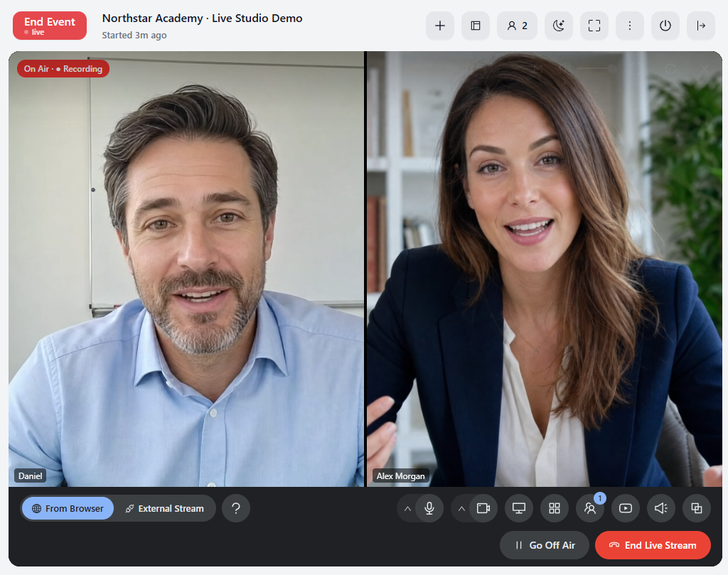Click Go Off Air button

(545, 545)
